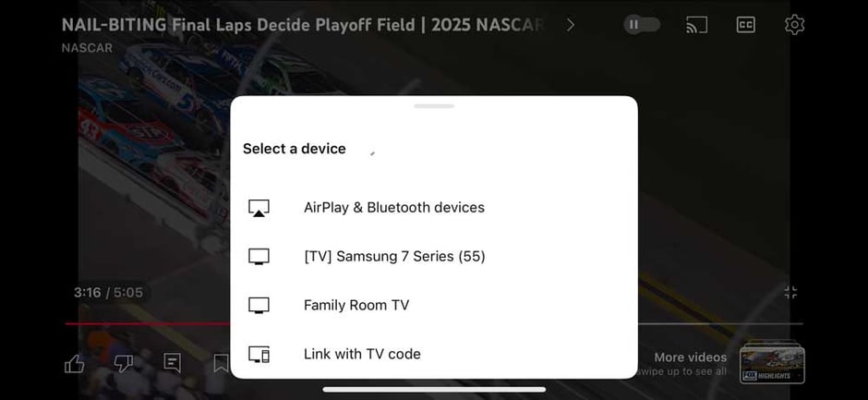Expand video title details chevron
The width and height of the screenshot is (868, 400).
pos(571,25)
